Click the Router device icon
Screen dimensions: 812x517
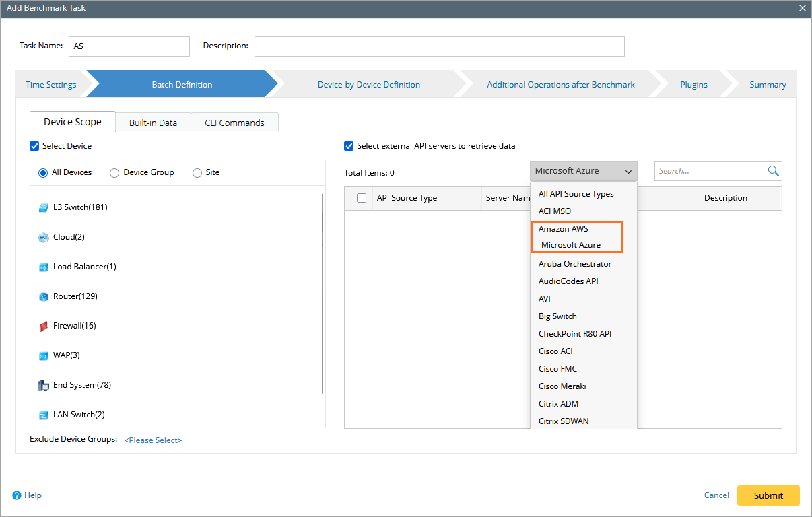click(43, 296)
